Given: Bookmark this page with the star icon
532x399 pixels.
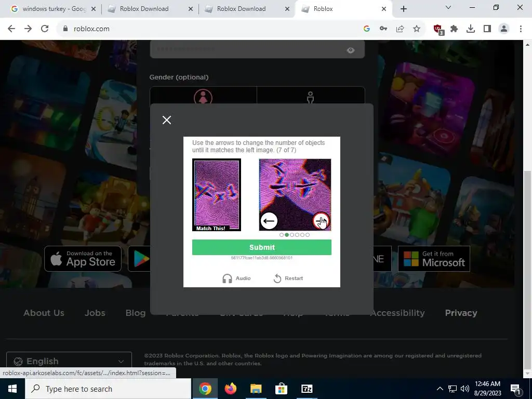Looking at the screenshot, I should coord(417,29).
